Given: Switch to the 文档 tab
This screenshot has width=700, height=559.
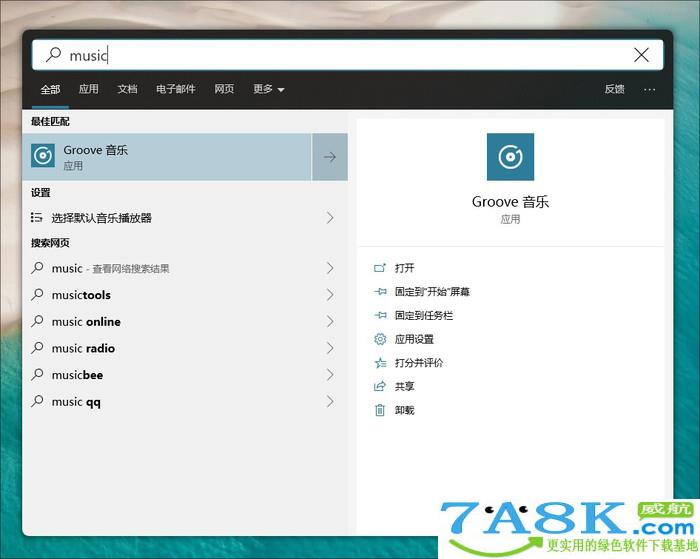Looking at the screenshot, I should pyautogui.click(x=127, y=89).
